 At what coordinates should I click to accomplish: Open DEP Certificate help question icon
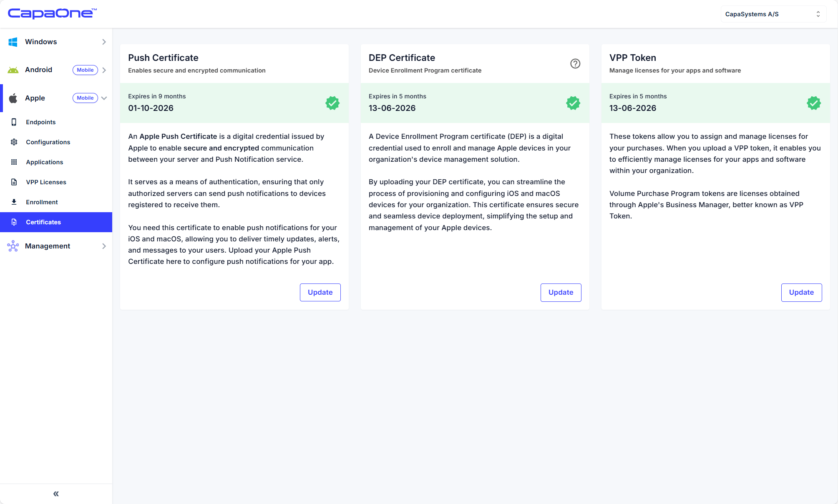coord(575,63)
